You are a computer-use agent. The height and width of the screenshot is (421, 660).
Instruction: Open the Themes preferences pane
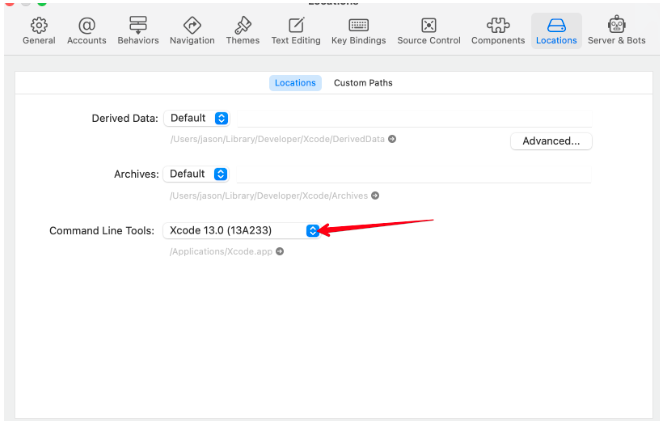click(x=243, y=31)
